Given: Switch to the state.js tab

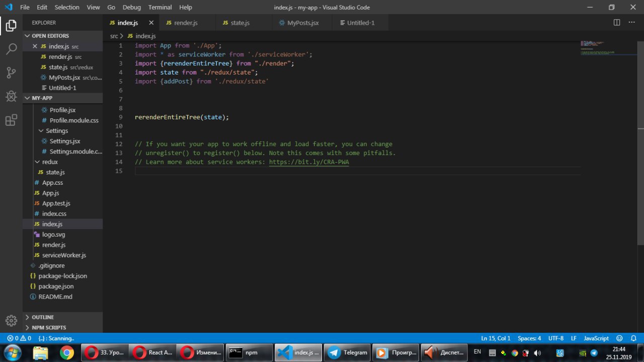Looking at the screenshot, I should [x=240, y=23].
